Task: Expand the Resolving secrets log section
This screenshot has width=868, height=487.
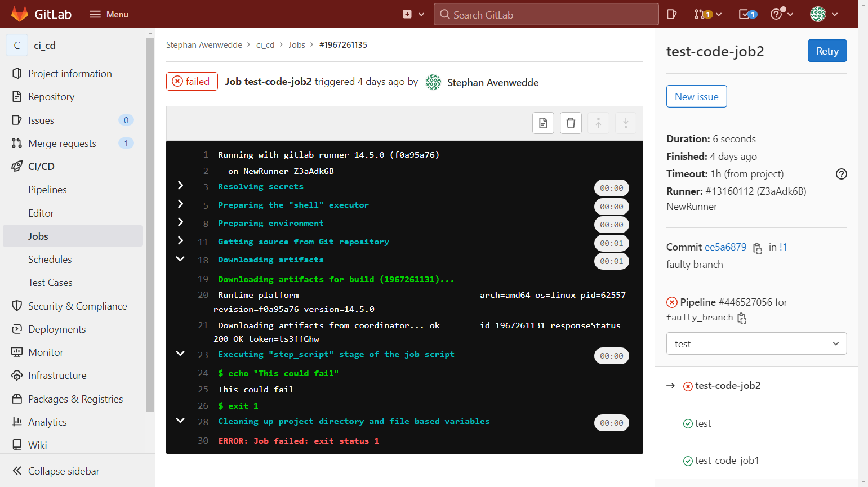Action: point(180,185)
